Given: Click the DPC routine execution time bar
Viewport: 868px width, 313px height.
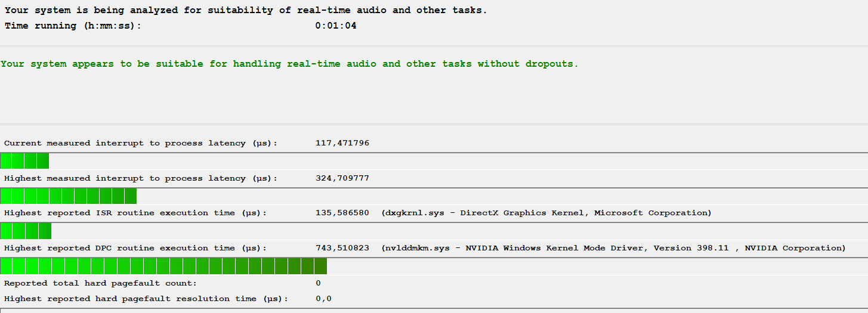Looking at the screenshot, I should [x=163, y=266].
